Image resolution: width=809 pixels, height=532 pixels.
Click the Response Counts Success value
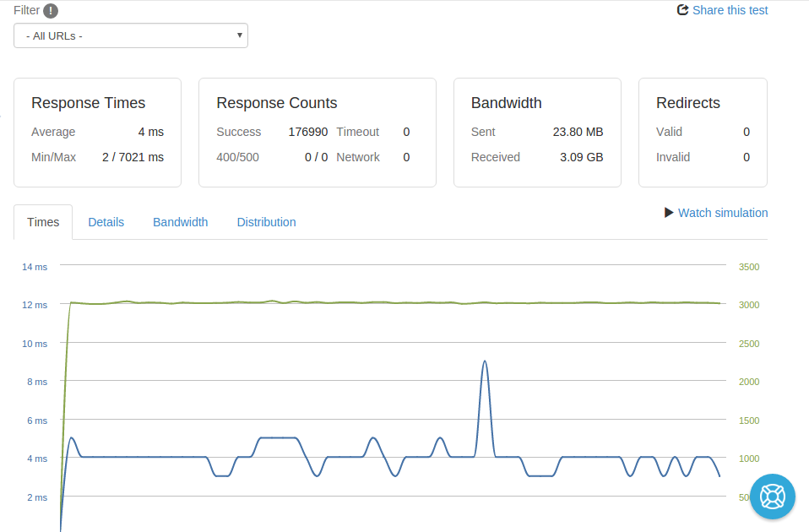[308, 132]
